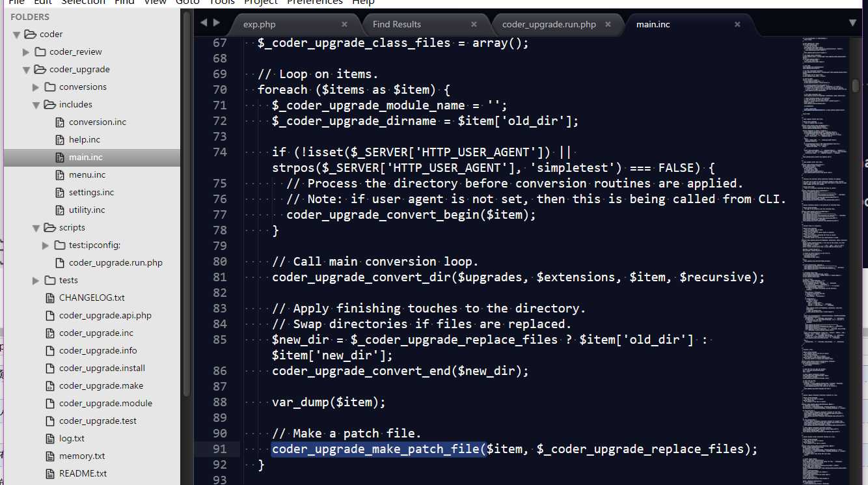This screenshot has height=485, width=868.
Task: Expand the test;ipconfig; folder
Action: pos(46,245)
